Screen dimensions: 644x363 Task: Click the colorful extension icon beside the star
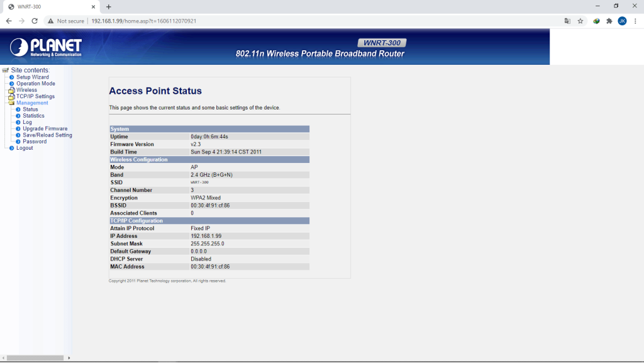point(596,21)
